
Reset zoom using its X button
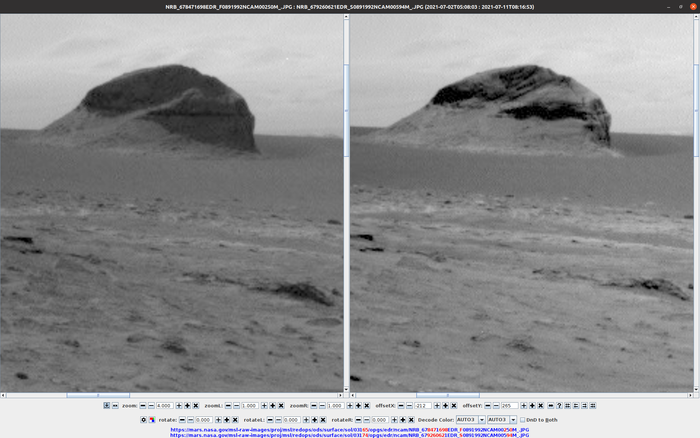(196, 405)
